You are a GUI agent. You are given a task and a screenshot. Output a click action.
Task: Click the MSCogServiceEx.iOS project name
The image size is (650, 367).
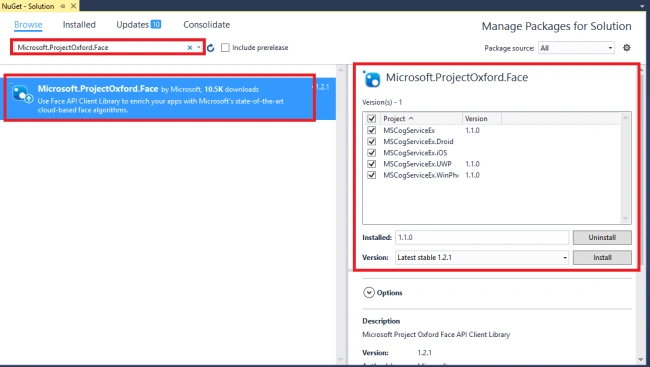click(415, 153)
